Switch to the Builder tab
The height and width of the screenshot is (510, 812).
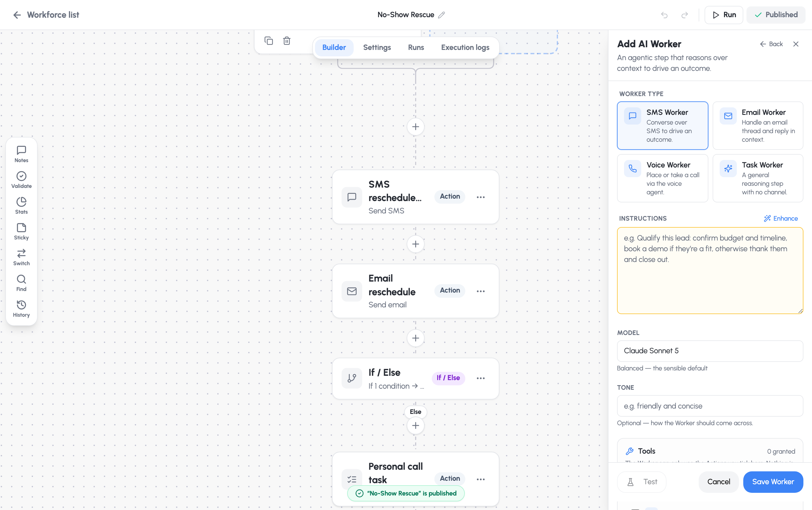[334, 48]
